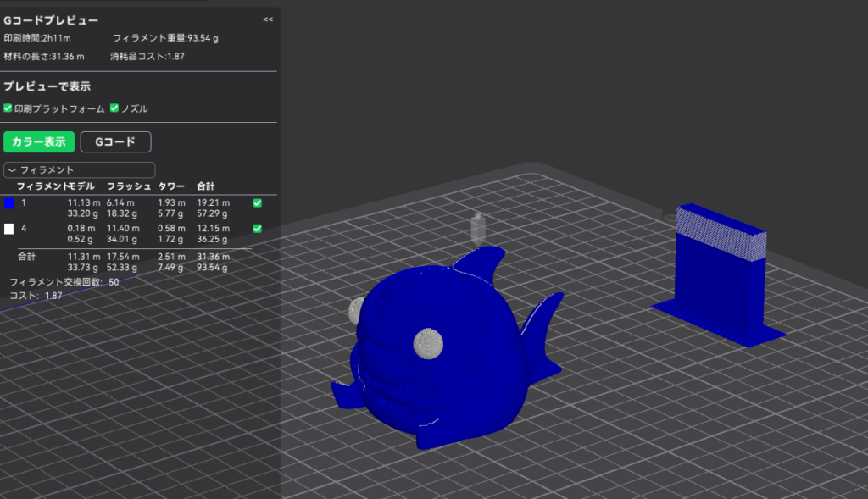Click the blue filament 1 color swatch
868x499 pixels.
tap(8, 203)
